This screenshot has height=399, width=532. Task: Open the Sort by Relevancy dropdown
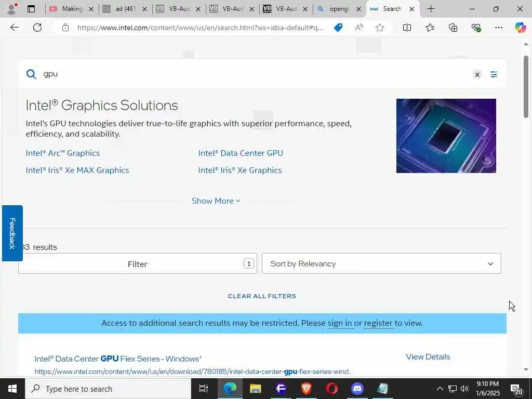[x=381, y=263]
